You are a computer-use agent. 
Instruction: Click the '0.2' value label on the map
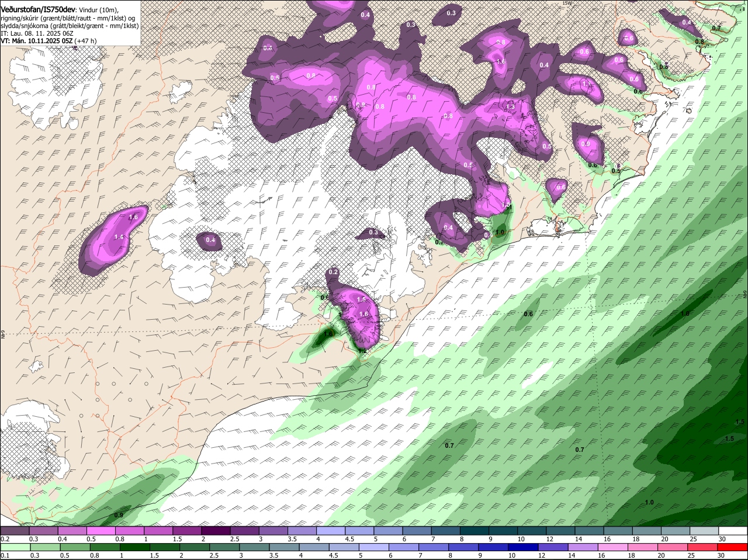pyautogui.click(x=333, y=272)
